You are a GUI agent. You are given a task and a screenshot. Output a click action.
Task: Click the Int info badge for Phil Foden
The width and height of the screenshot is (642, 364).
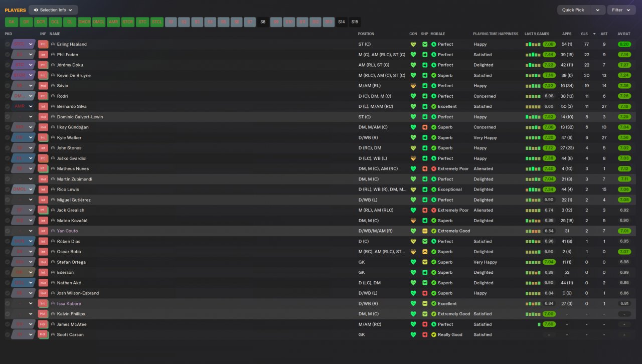[43, 55]
